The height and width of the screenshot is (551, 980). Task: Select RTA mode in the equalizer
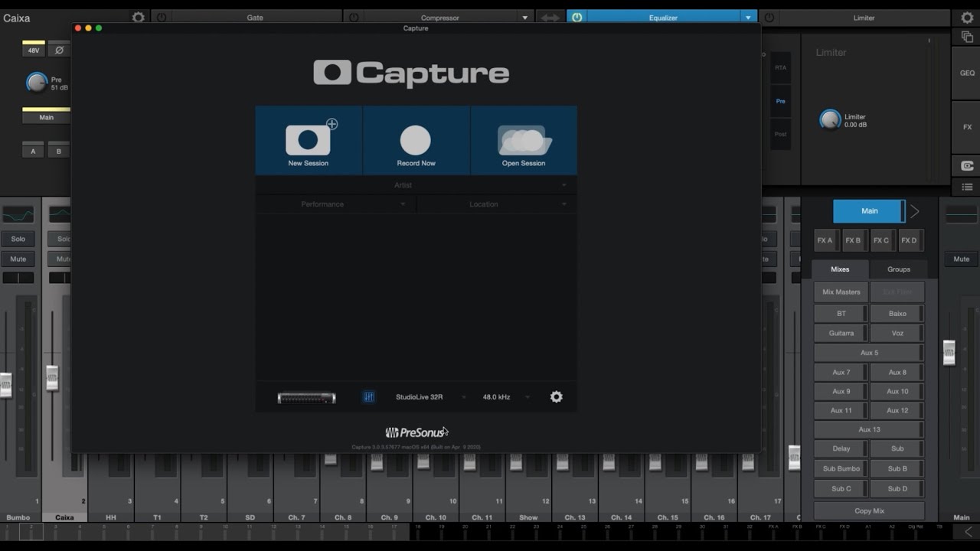pos(780,68)
